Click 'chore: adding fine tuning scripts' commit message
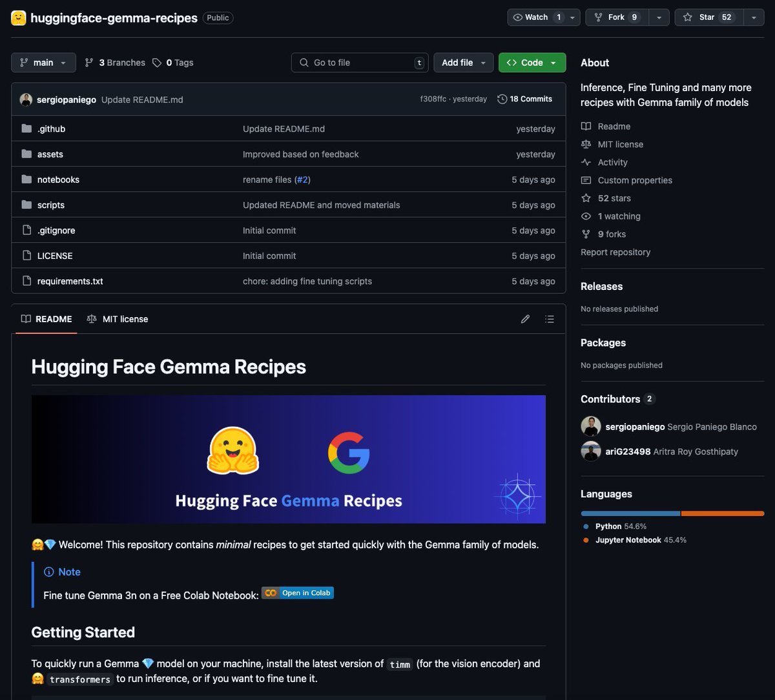Screen dimensions: 775x700 307,281
